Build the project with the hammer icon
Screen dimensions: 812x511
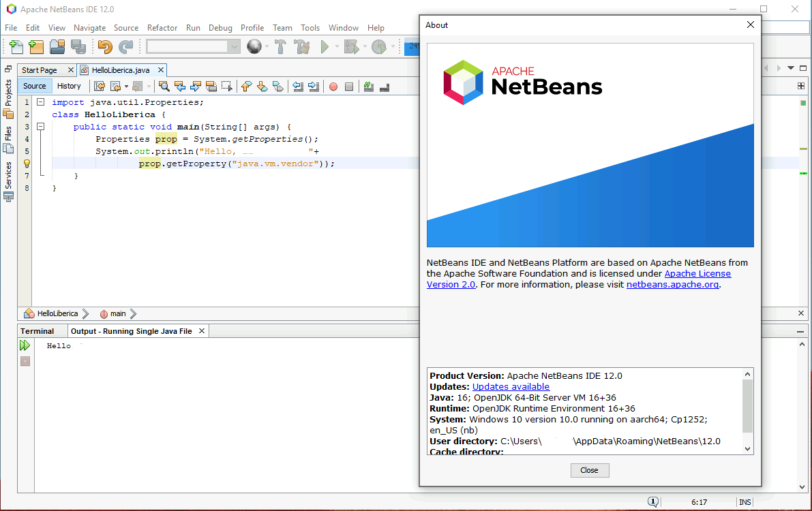click(280, 47)
